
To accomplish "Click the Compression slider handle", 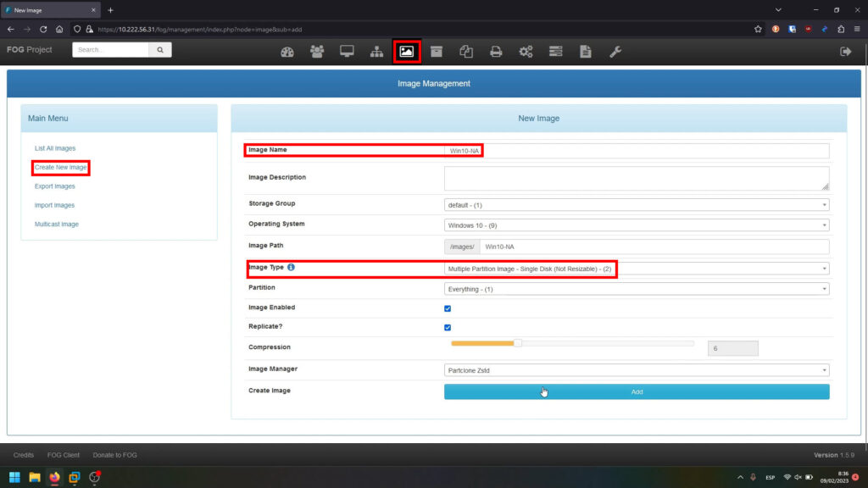I will coord(518,343).
